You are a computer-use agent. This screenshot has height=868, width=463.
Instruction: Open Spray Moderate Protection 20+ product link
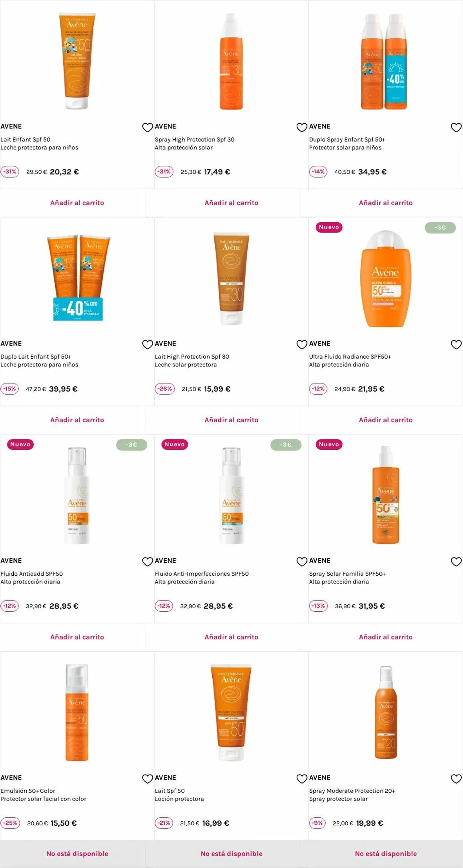pos(352,791)
